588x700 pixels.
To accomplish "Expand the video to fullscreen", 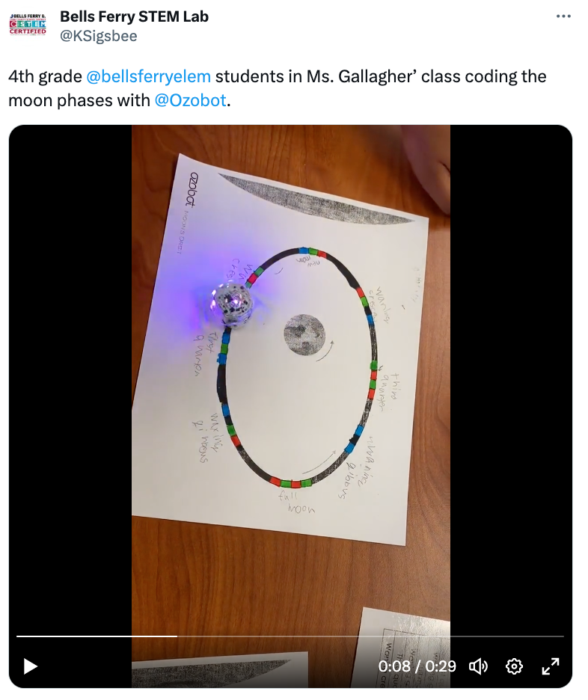I will pyautogui.click(x=551, y=666).
